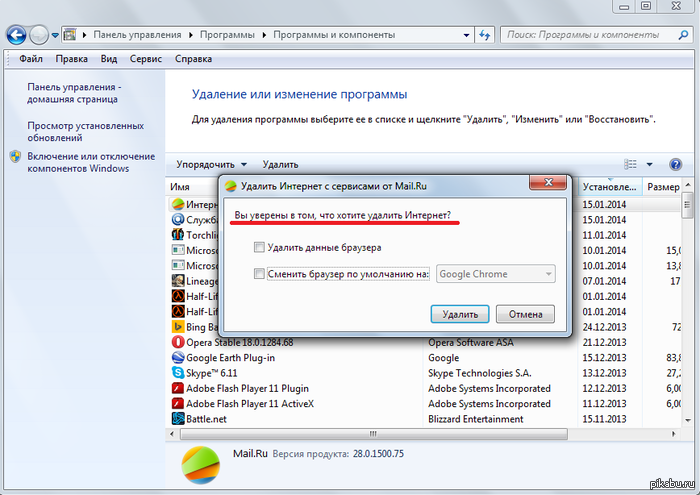This screenshot has width=700, height=495.
Task: Click the greyed forward navigation arrow
Action: [39, 35]
